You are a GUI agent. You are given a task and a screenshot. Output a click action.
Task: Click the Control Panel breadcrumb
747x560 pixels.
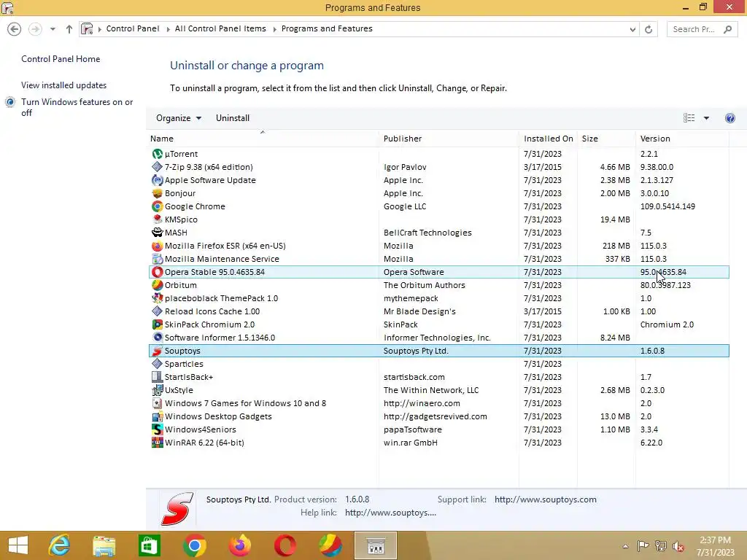[133, 28]
